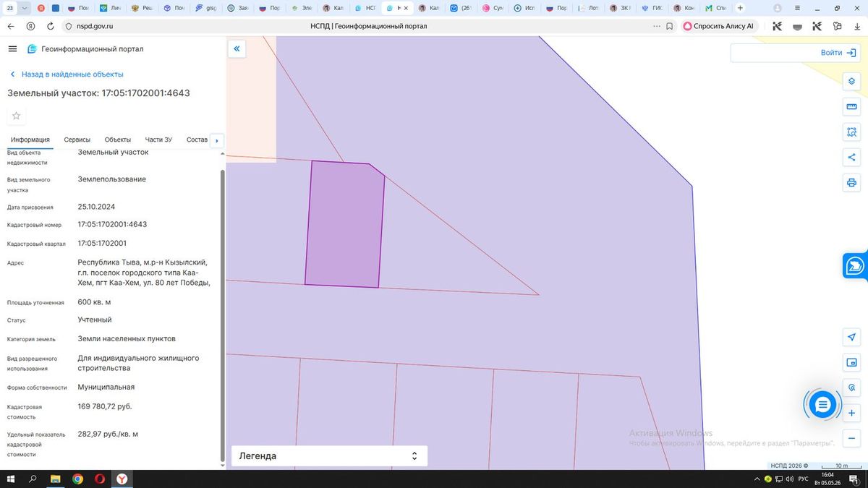The height and width of the screenshot is (488, 868).
Task: Open Windows taskbar search
Action: coord(33,479)
